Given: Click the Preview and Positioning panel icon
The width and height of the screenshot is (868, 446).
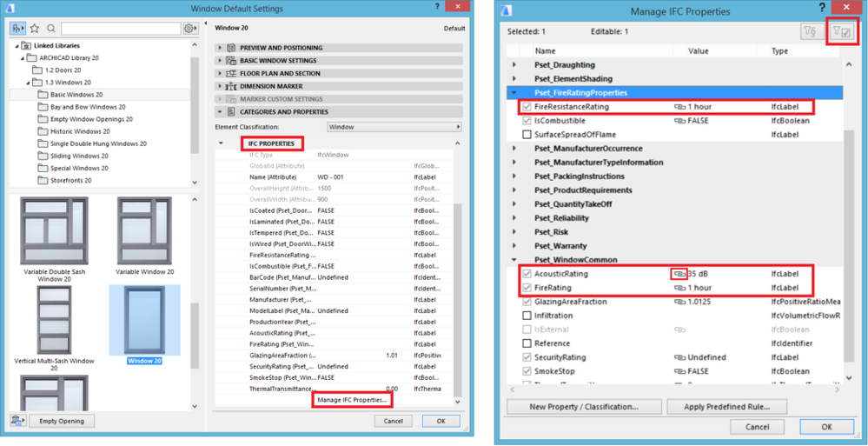Looking at the screenshot, I should click(231, 48).
